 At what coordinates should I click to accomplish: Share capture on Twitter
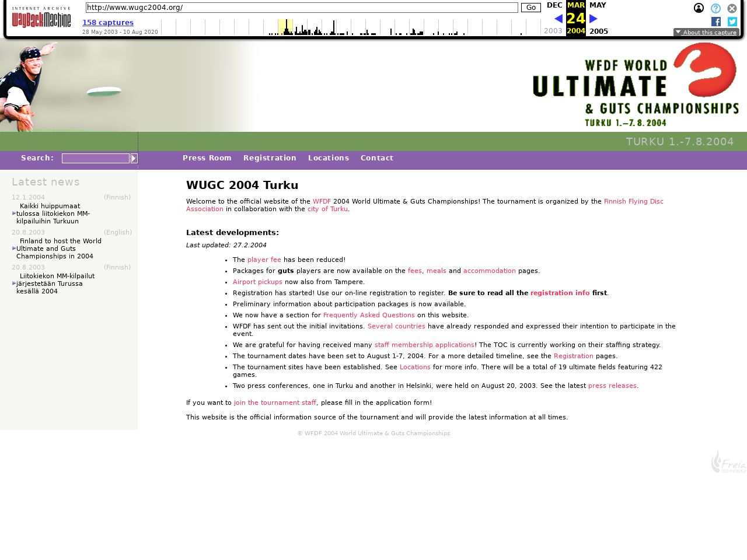coord(732,22)
